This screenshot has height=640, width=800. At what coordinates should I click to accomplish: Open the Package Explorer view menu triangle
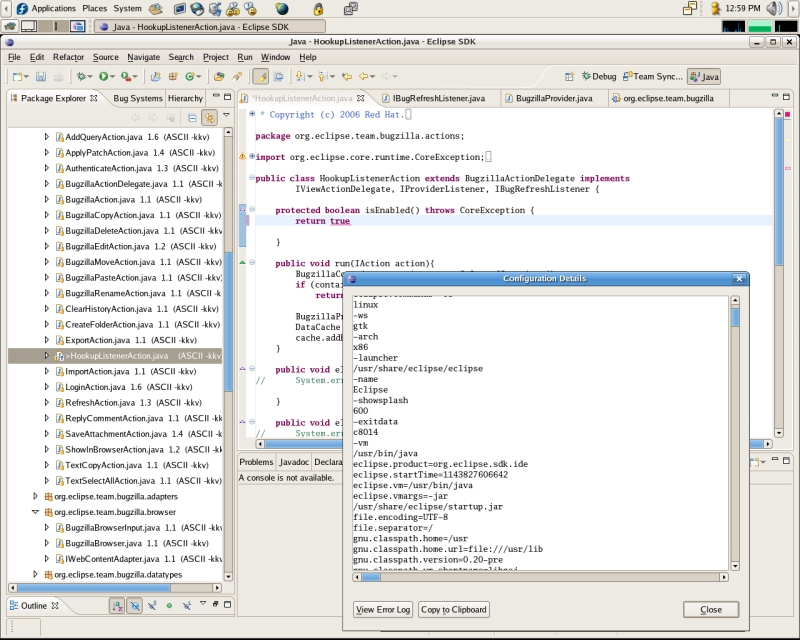(227, 115)
